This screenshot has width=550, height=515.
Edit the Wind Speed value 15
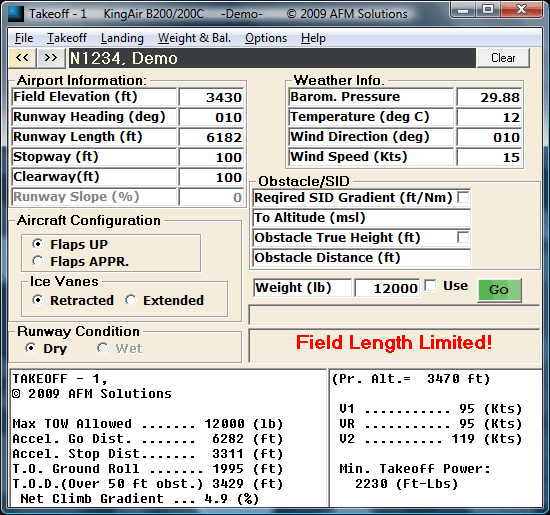click(x=489, y=157)
